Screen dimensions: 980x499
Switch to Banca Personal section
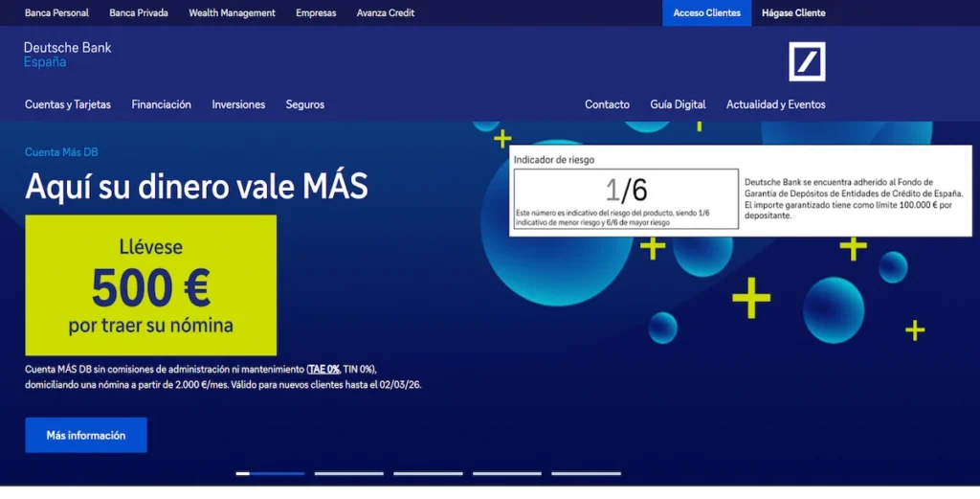(56, 12)
